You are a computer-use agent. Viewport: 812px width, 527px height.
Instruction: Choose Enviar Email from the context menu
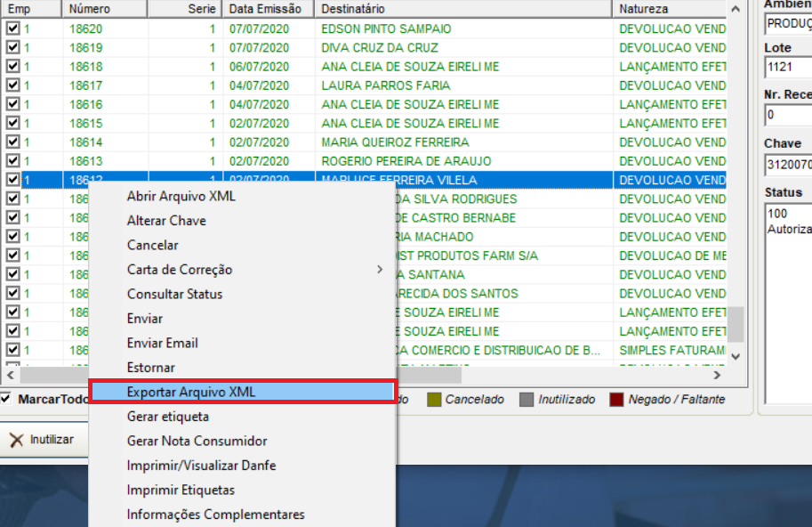coord(163,343)
